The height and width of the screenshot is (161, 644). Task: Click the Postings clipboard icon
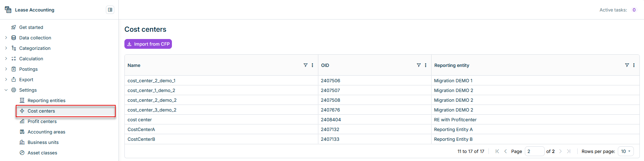pyautogui.click(x=14, y=69)
